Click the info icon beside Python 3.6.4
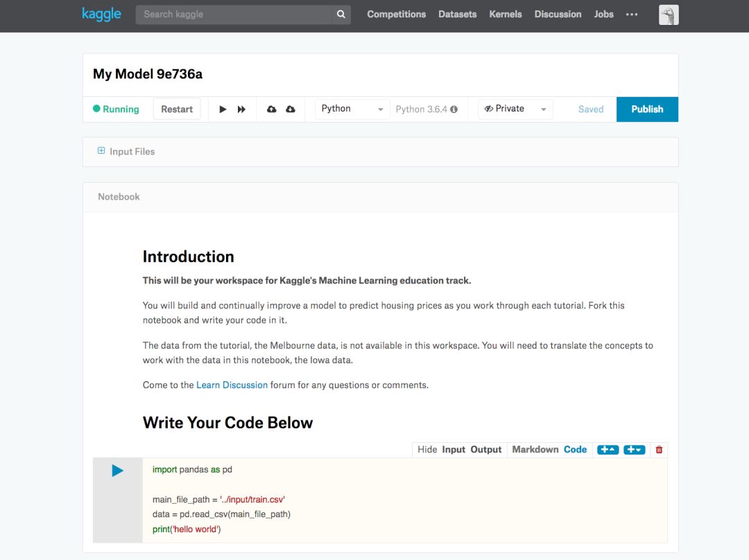 [454, 110]
